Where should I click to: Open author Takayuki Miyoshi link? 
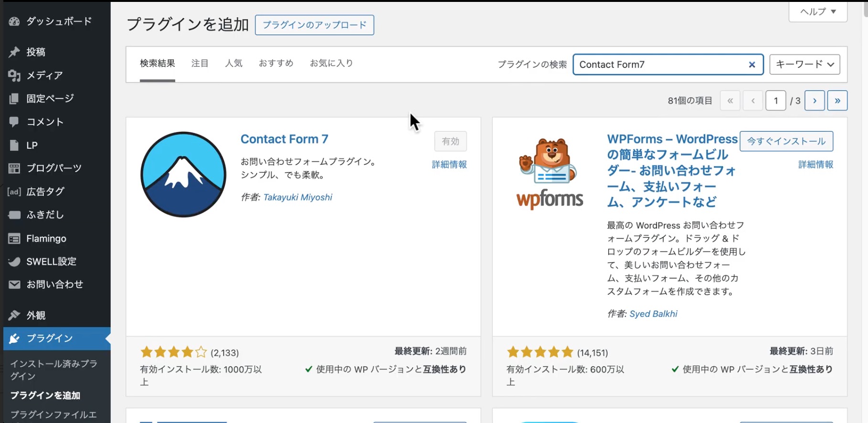(x=298, y=197)
